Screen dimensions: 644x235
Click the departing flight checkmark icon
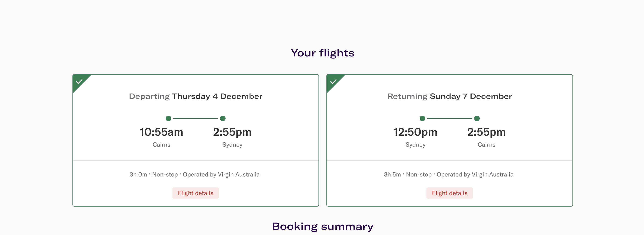(79, 82)
